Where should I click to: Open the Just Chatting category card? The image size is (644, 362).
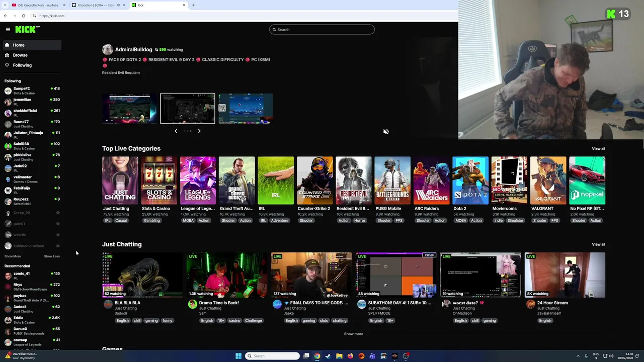pyautogui.click(x=120, y=180)
